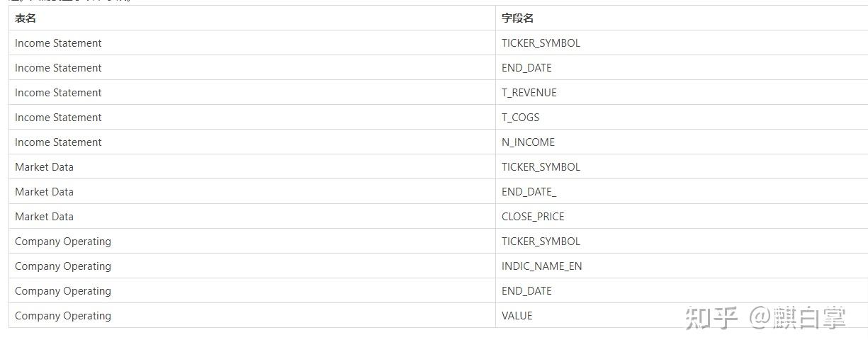Select Company Operating beside INDIC_NAME_EN
868x352 pixels.
point(63,266)
